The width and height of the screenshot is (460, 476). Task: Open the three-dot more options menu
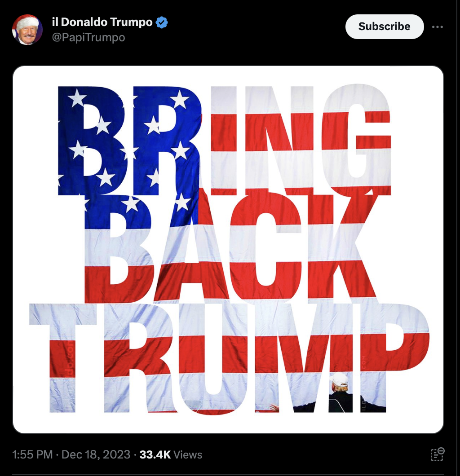point(437,26)
